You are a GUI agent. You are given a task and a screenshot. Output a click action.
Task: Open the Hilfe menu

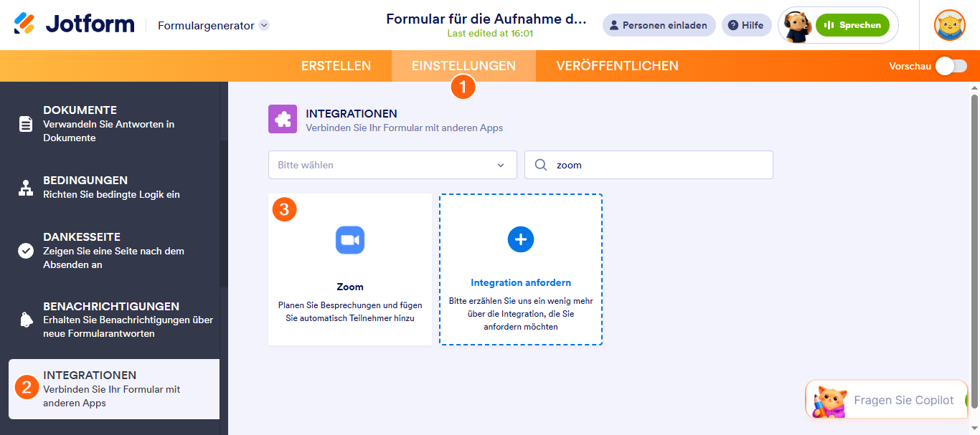[746, 25]
